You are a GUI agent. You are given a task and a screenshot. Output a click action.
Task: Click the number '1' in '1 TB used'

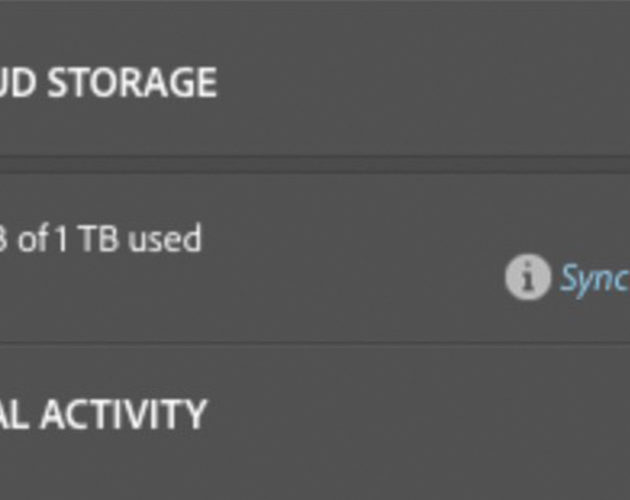point(61,239)
